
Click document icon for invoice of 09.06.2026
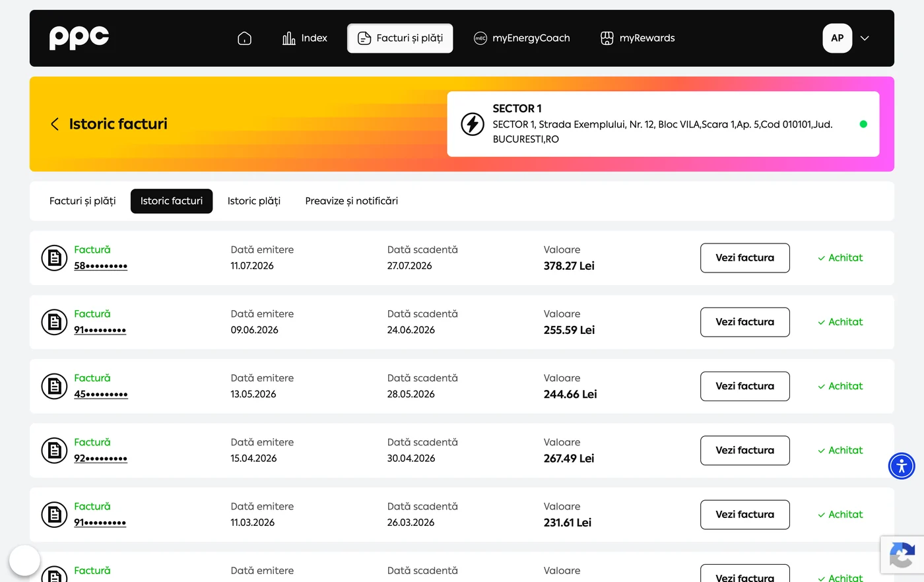[x=54, y=322]
